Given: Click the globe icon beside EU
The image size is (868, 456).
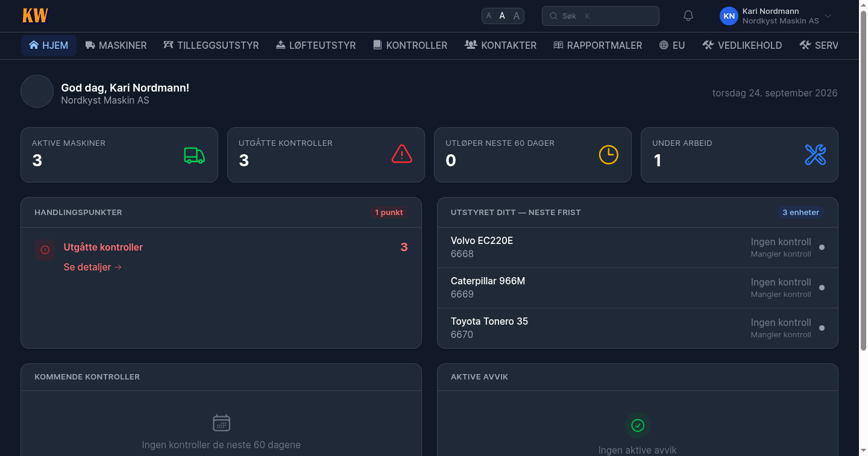Looking at the screenshot, I should click(x=664, y=45).
